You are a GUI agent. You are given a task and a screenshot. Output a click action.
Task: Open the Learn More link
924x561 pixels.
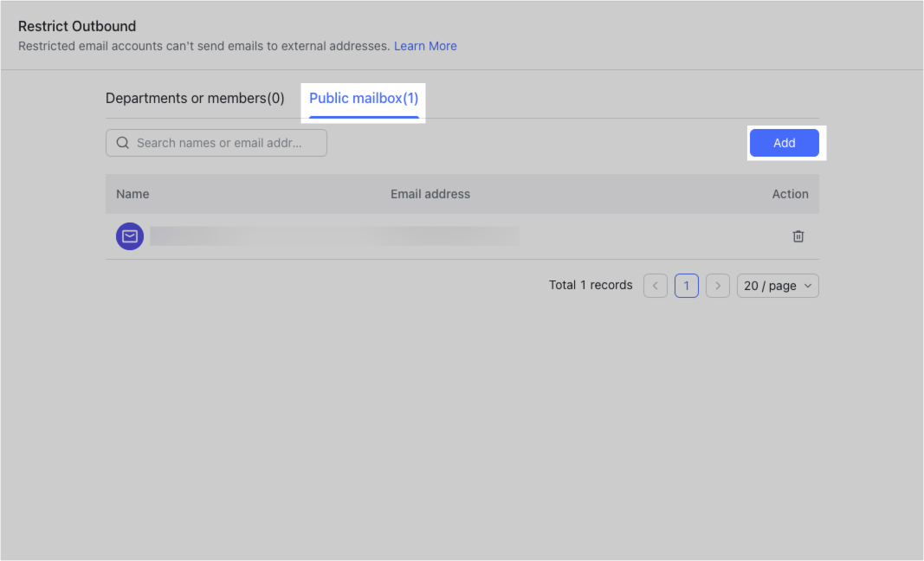[x=425, y=46]
